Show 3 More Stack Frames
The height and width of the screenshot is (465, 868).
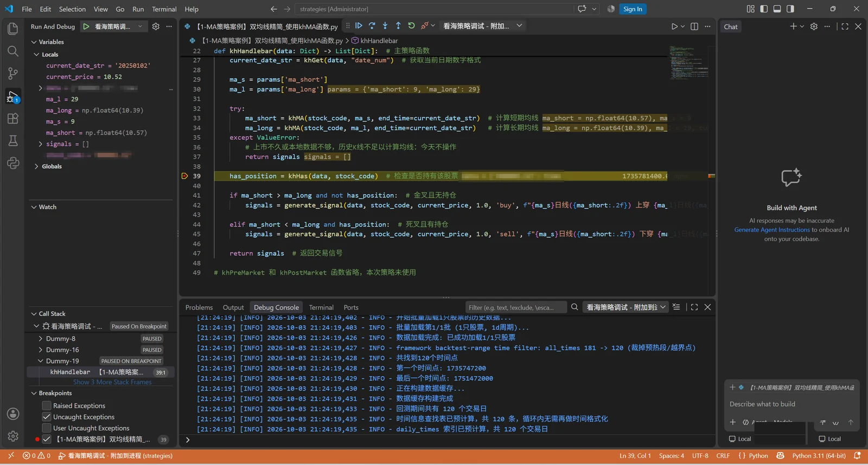coord(113,382)
